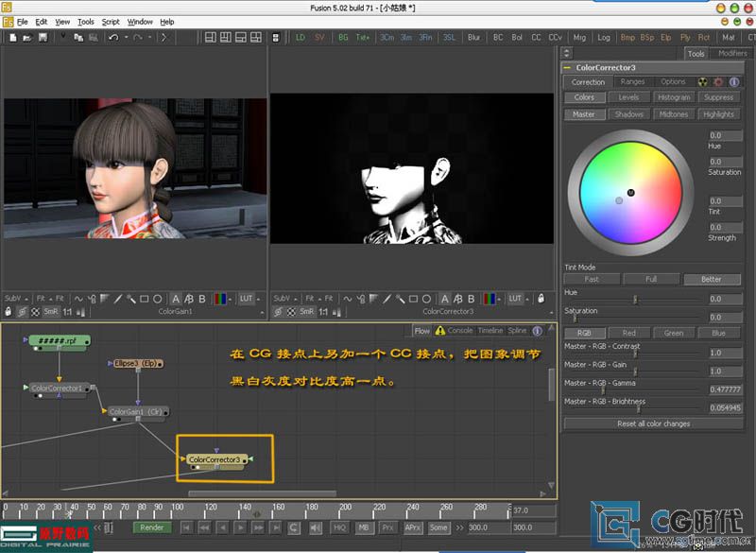Open the Script menu
This screenshot has width=756, height=553.
[111, 22]
